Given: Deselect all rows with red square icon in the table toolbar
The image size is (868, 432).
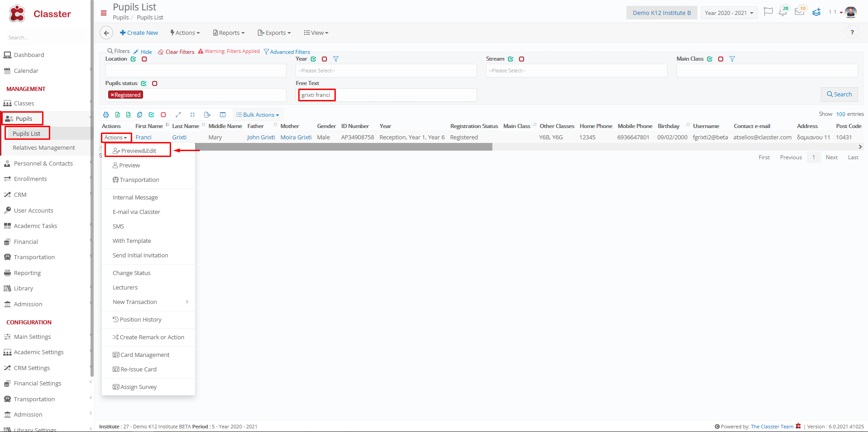Looking at the screenshot, I should [163, 115].
